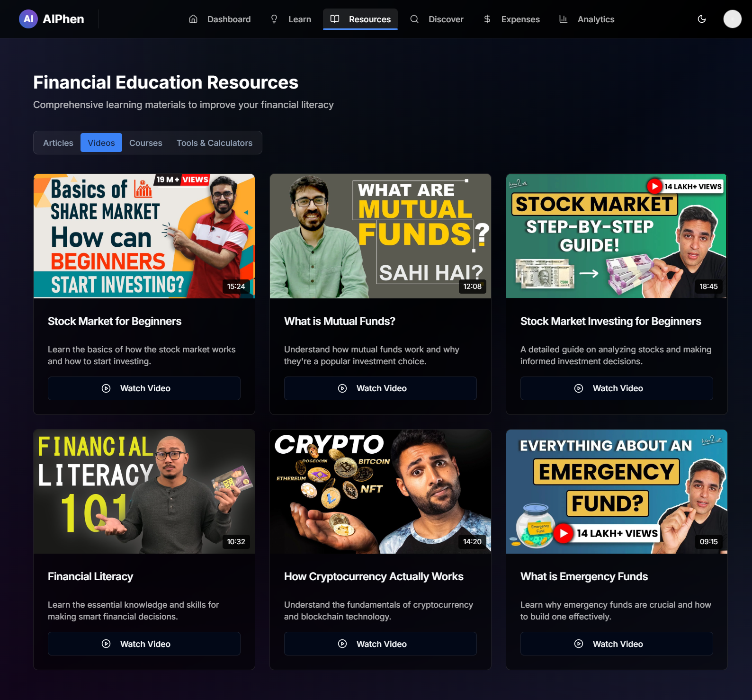This screenshot has width=752, height=700.
Task: Click the Resources book icon
Action: (x=335, y=19)
